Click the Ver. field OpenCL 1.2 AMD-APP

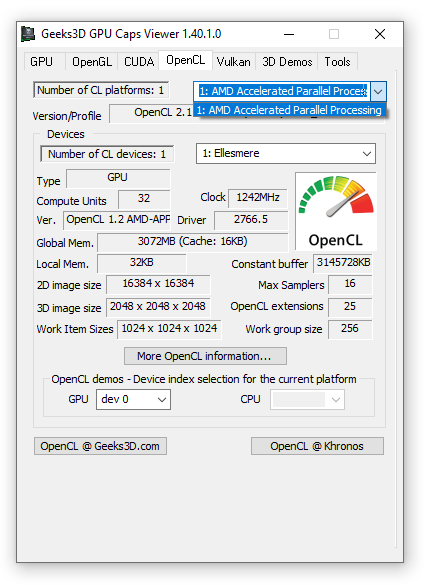click(x=117, y=220)
